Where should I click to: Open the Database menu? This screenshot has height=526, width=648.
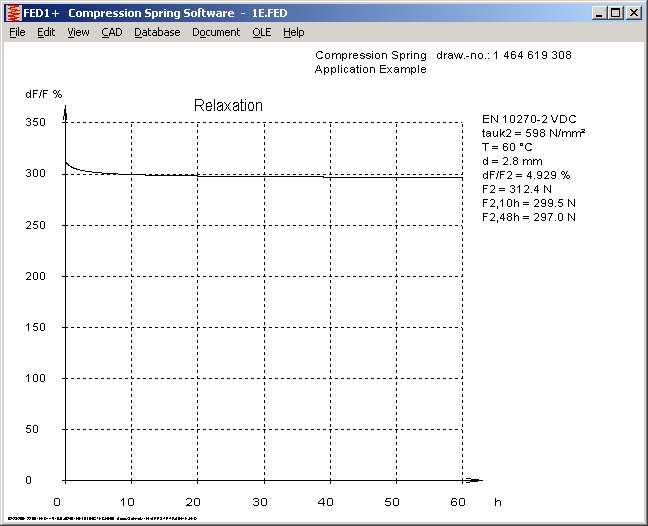click(157, 32)
